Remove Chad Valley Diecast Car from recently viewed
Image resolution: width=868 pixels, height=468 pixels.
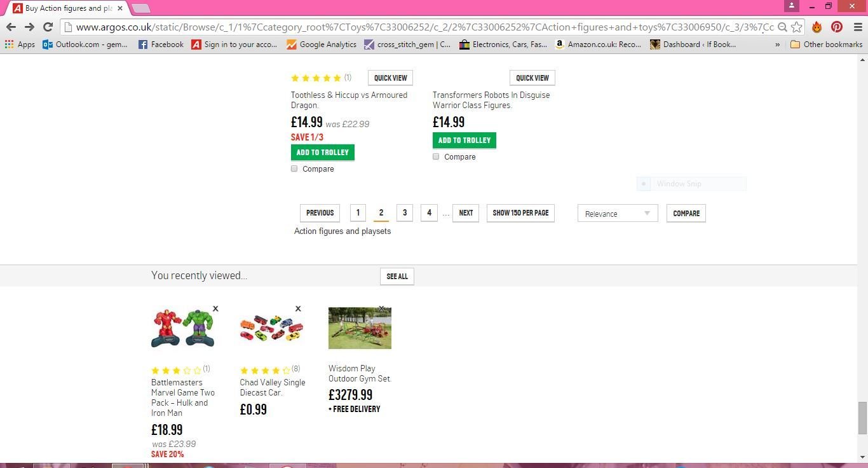pyautogui.click(x=298, y=308)
